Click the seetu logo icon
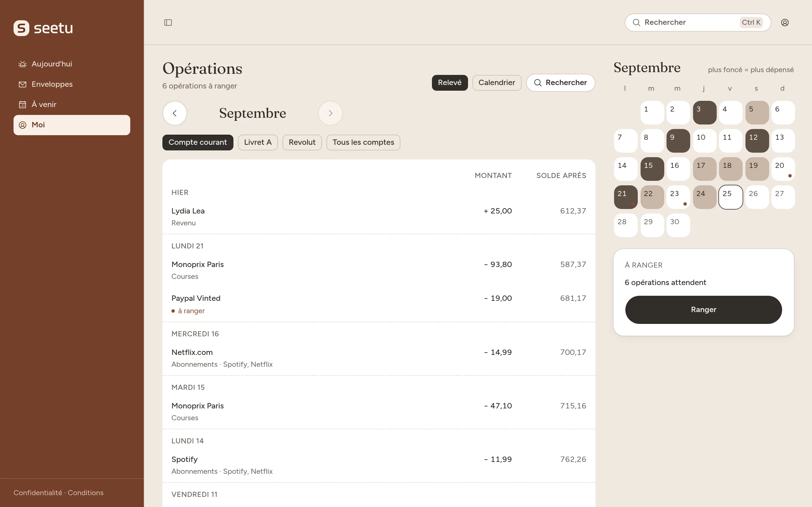Image resolution: width=812 pixels, height=507 pixels. tap(21, 28)
